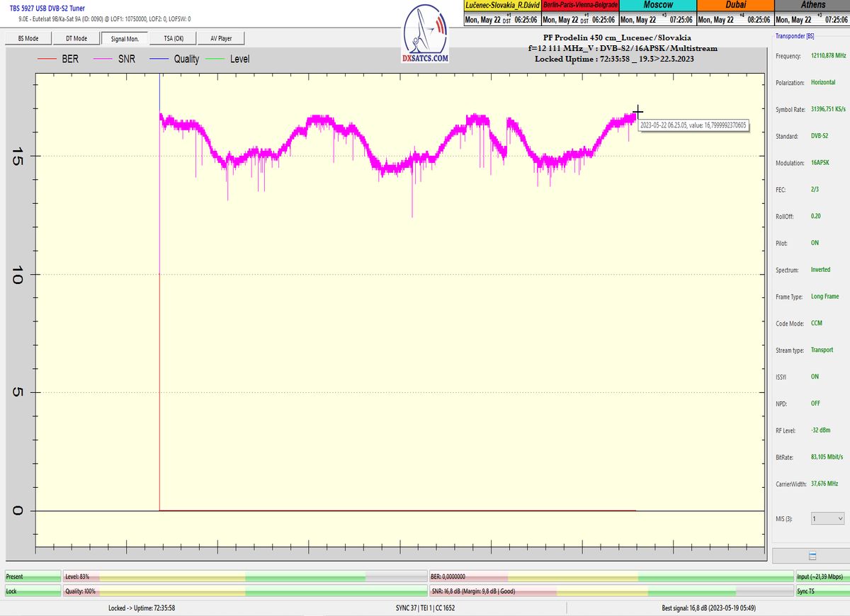
Task: Click the Level 83% signal bar
Action: coord(245,577)
